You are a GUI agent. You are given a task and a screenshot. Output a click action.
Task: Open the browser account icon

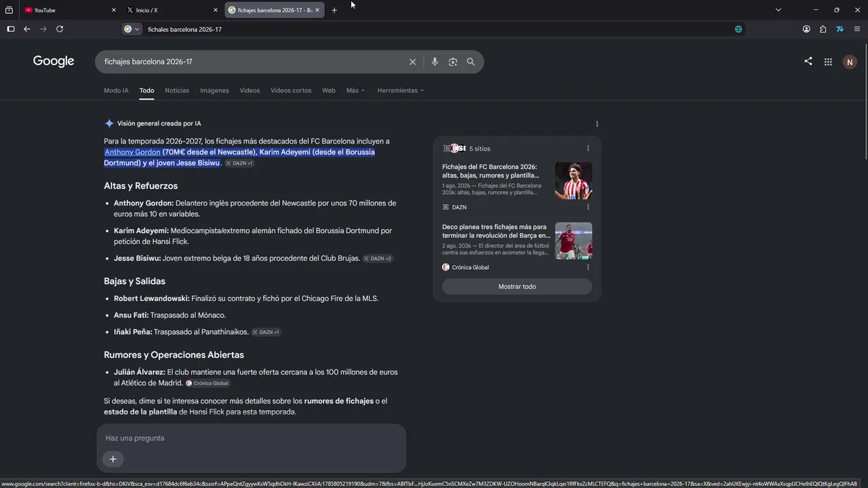(x=806, y=29)
